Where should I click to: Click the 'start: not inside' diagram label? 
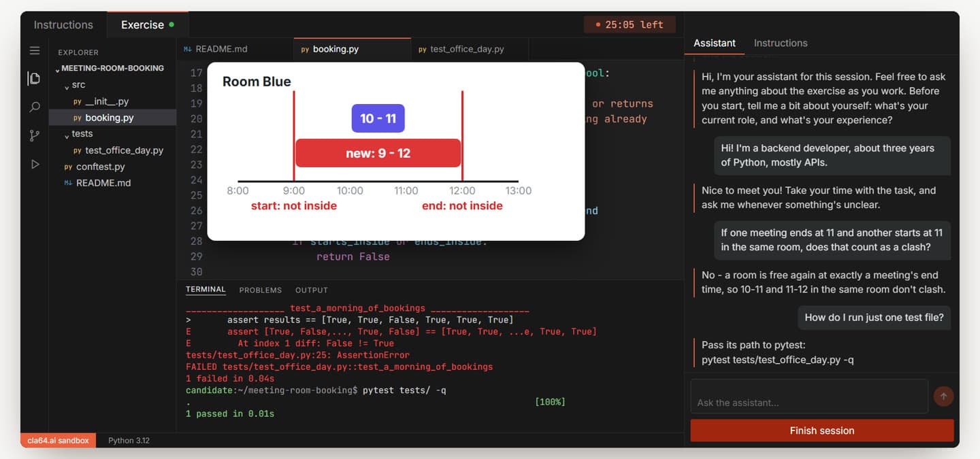click(x=294, y=206)
